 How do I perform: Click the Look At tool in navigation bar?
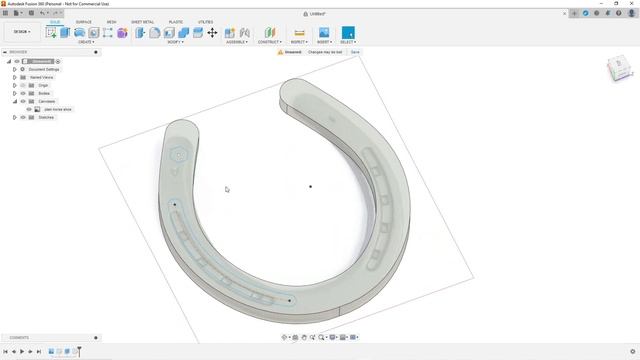[x=295, y=337]
